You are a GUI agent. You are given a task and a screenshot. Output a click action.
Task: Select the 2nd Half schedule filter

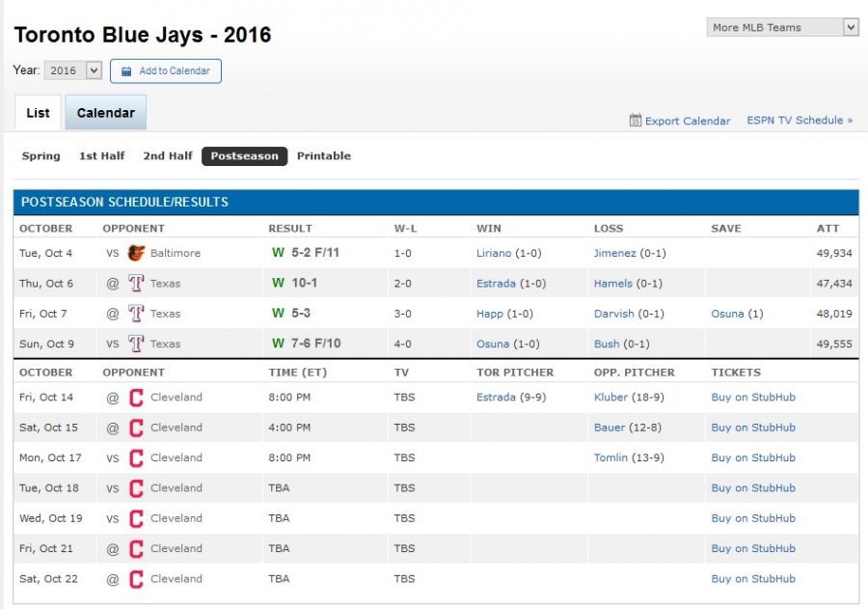[x=168, y=155]
